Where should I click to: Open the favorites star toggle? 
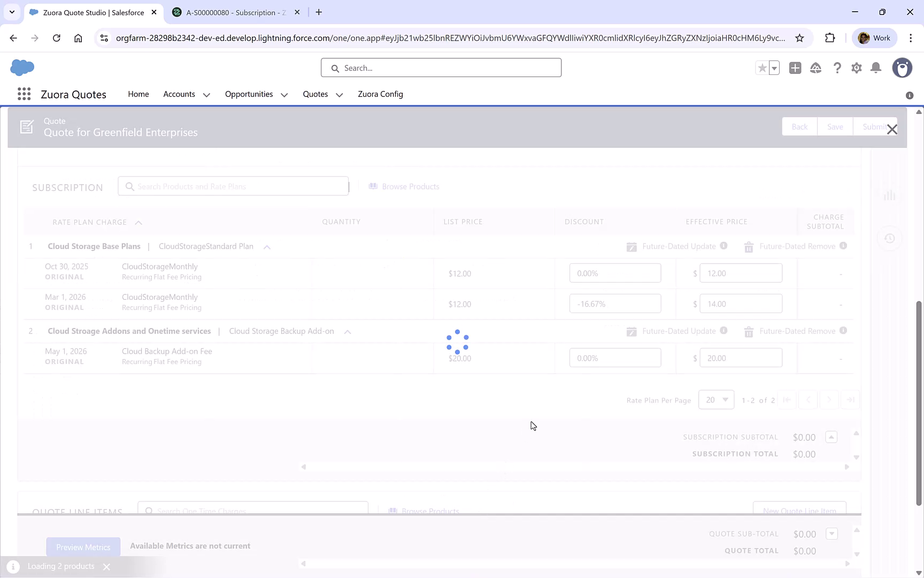[x=763, y=68]
